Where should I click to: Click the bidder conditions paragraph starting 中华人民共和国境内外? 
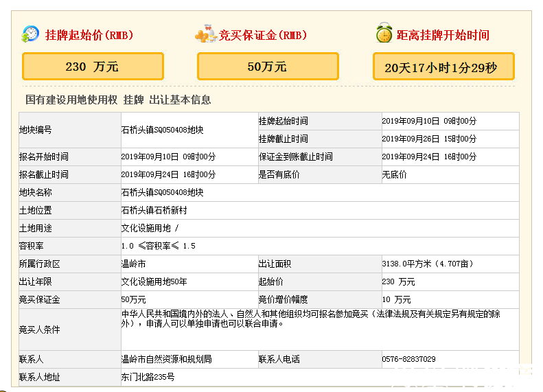pyautogui.click(x=311, y=319)
